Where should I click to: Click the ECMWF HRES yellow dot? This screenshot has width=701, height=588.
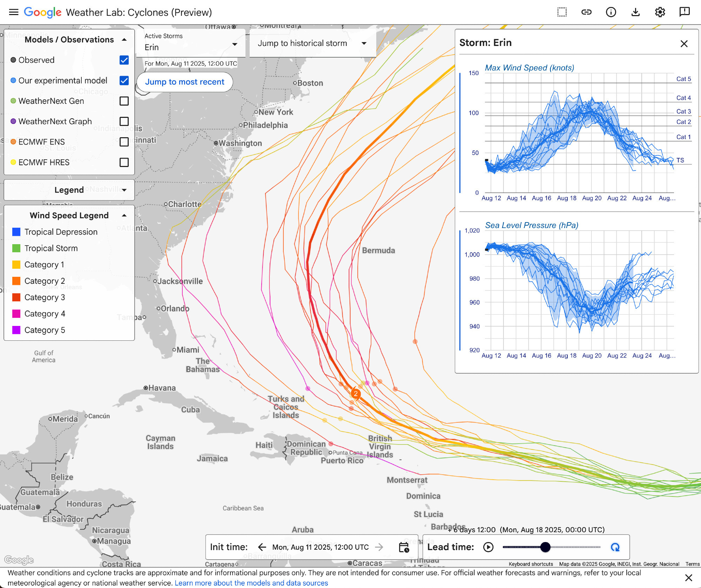(13, 162)
